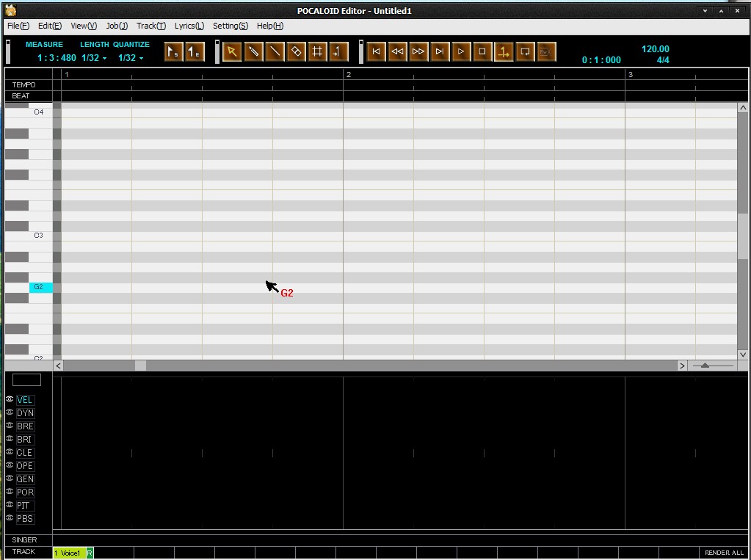Jump to song start with rewind-to-beginning
This screenshot has height=560, width=751.
[x=376, y=51]
